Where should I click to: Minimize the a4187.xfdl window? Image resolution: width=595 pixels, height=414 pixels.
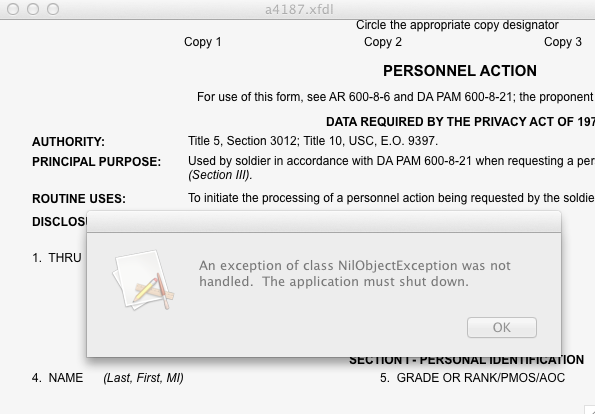(x=33, y=9)
